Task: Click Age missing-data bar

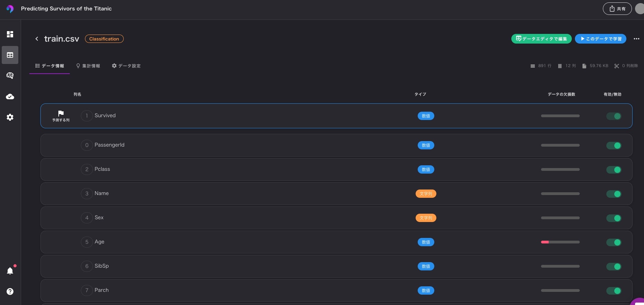Action: 560,242
